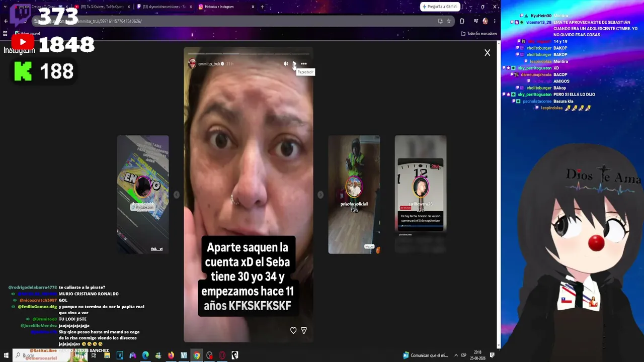Show hidden system tray icons

tap(456, 355)
